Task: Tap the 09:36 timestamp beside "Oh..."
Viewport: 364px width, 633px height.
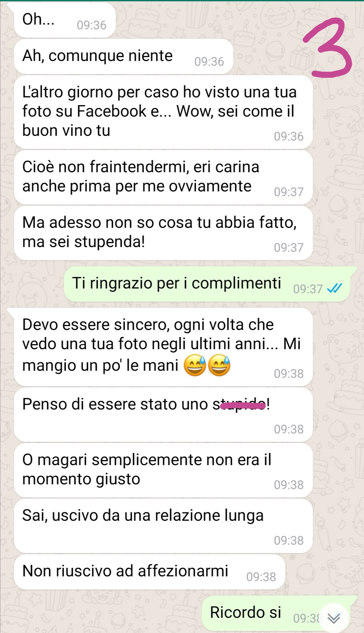Action: (x=91, y=25)
